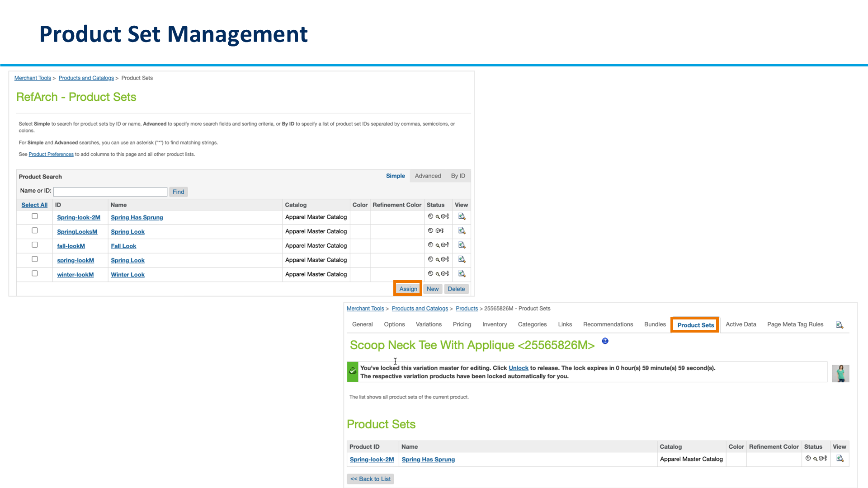Open the Active Data tab
The image size is (868, 488).
(741, 324)
